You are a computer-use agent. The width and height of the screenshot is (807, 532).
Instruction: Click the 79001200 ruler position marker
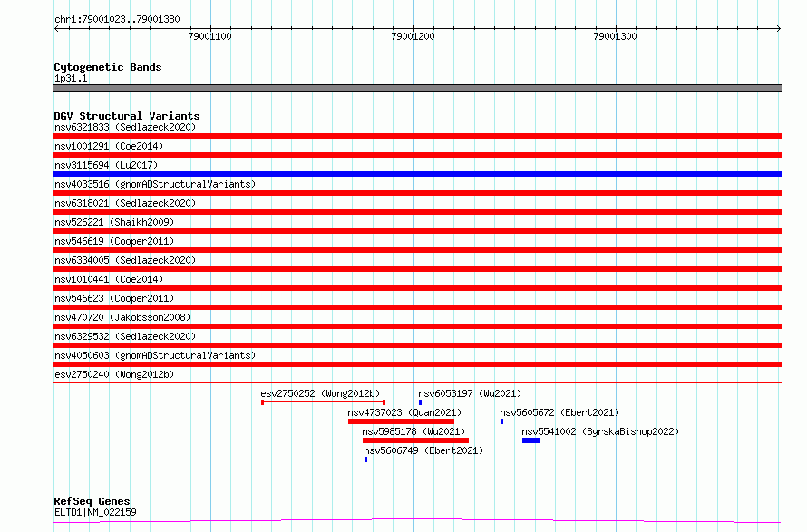coord(413,36)
